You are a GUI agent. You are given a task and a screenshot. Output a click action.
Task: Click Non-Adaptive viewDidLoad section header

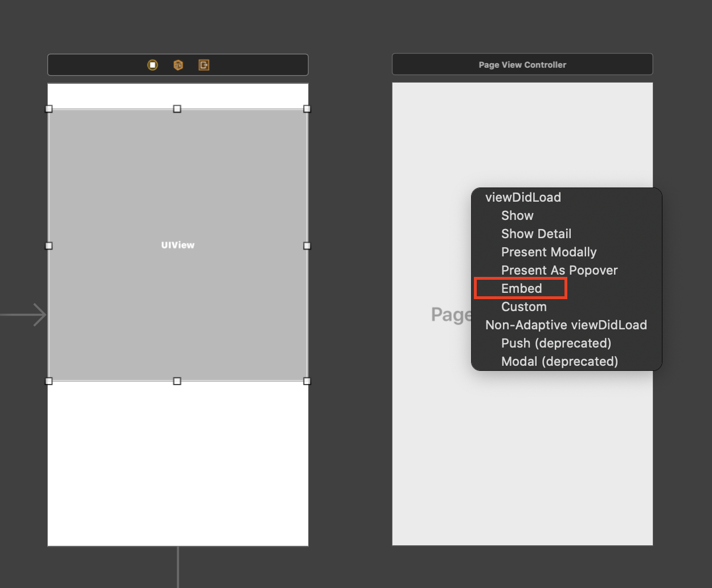point(566,325)
